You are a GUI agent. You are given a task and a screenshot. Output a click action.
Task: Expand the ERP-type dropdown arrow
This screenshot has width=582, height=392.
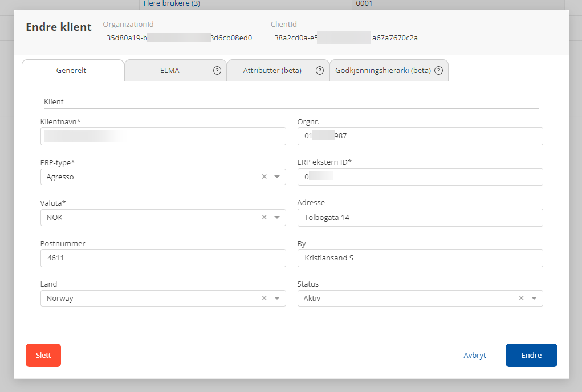point(277,177)
